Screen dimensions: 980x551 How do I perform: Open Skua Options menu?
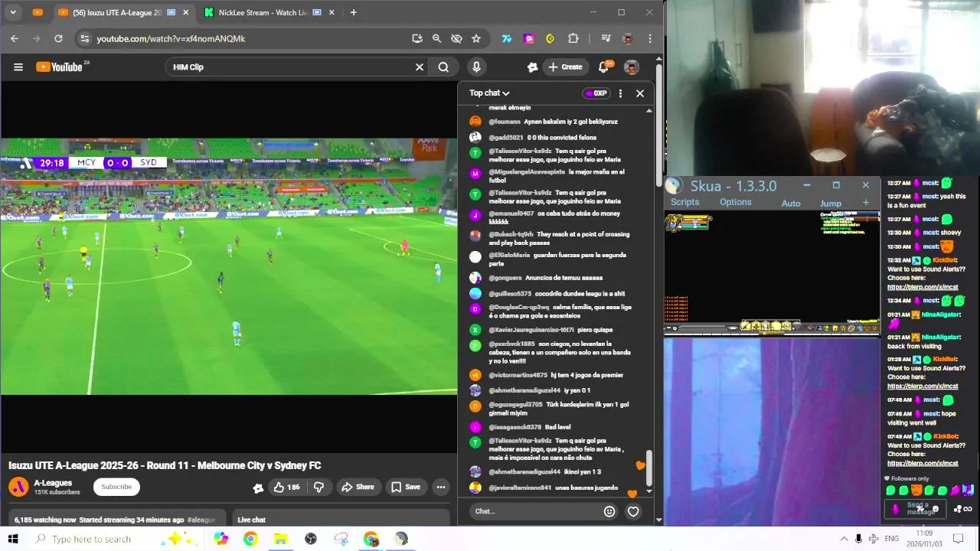pos(735,202)
